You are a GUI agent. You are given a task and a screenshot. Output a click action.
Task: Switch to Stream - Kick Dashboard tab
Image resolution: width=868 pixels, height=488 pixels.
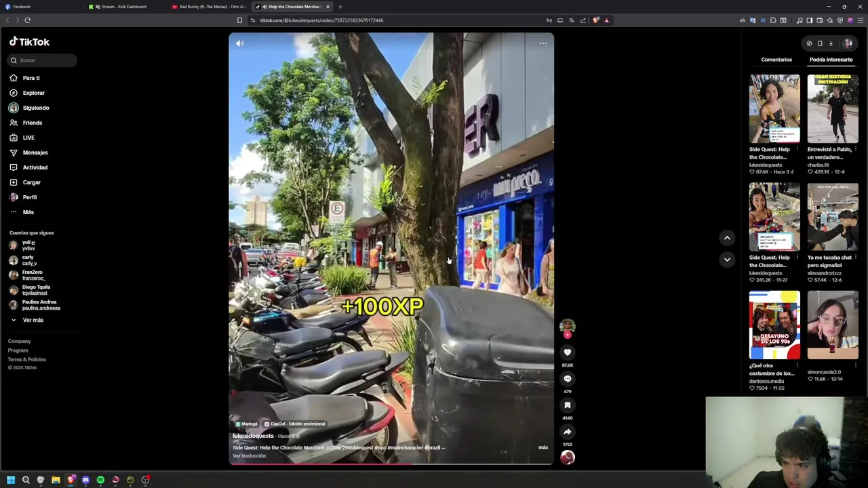(x=125, y=7)
